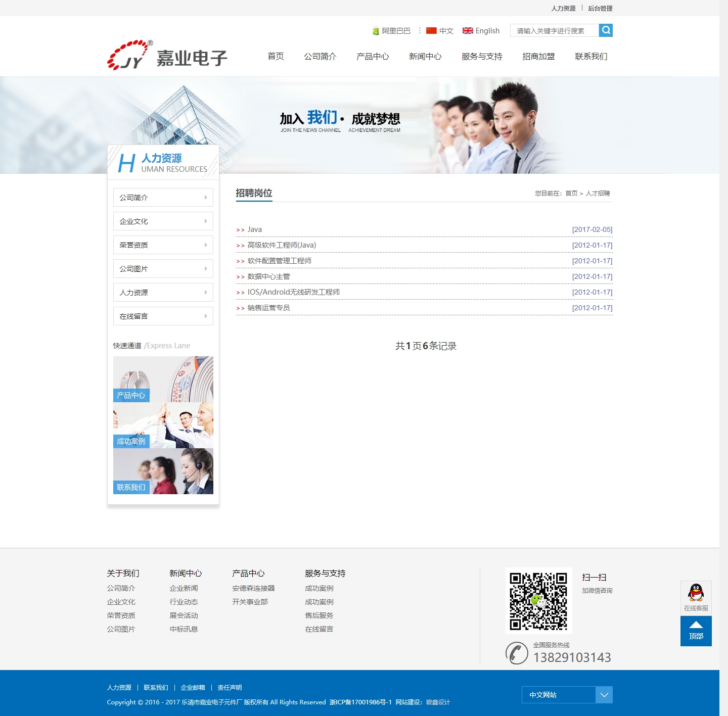The width and height of the screenshot is (728, 716).
Task: Expand the 荣誉资质 sidebar item arrow
Action: pos(206,245)
